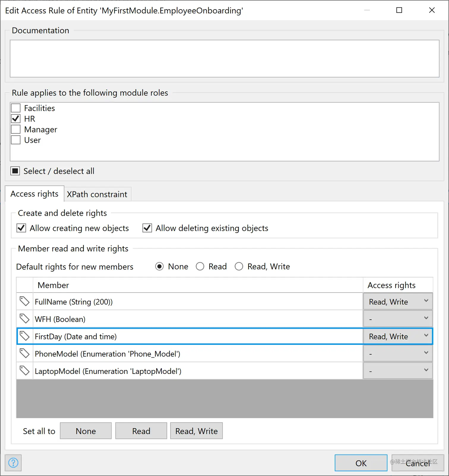Switch to the XPath constraint tab
449x476 pixels.
point(97,194)
